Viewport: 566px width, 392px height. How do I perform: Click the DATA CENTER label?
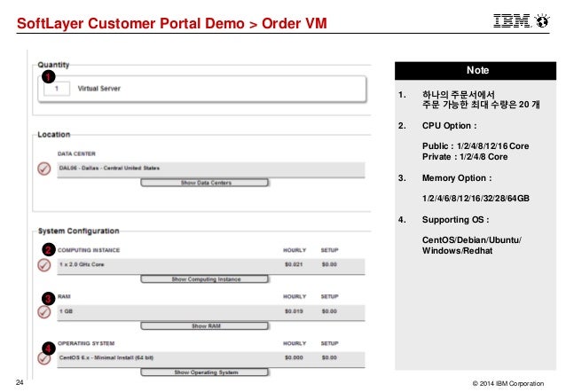[76, 153]
